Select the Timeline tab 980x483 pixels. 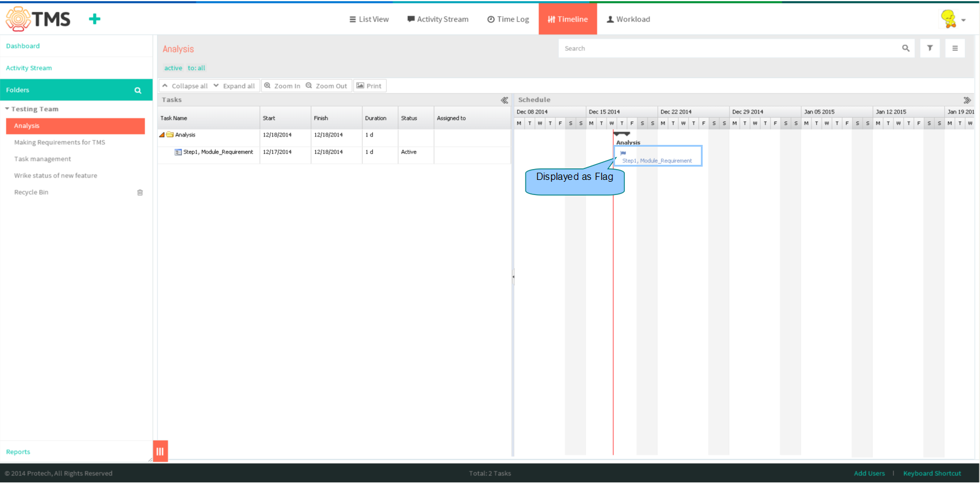tap(568, 19)
